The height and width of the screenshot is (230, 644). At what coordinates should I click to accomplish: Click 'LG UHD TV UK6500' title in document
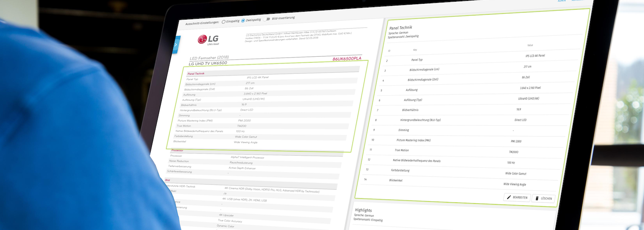click(x=208, y=63)
